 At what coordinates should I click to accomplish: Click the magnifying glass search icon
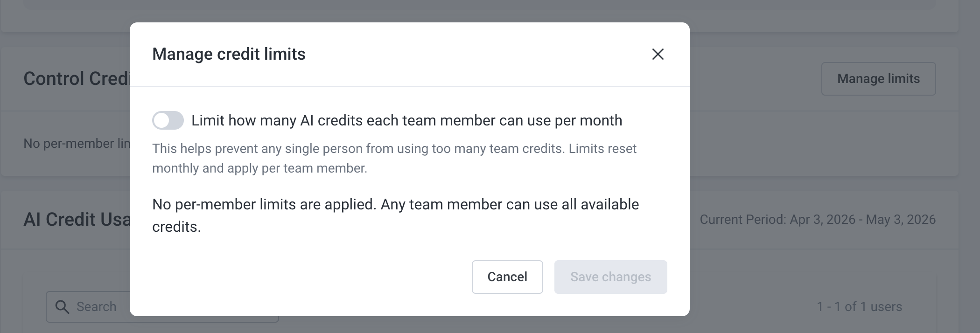pyautogui.click(x=62, y=307)
